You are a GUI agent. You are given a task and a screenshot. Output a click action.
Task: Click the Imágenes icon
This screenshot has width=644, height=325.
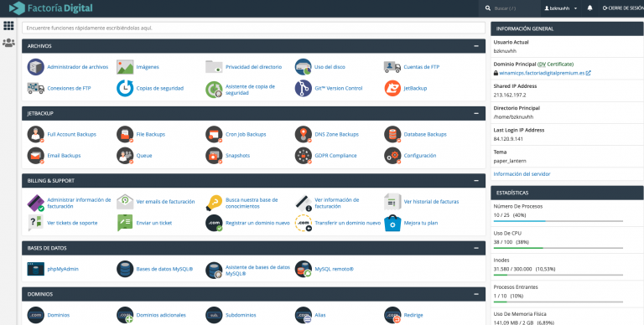tap(125, 67)
